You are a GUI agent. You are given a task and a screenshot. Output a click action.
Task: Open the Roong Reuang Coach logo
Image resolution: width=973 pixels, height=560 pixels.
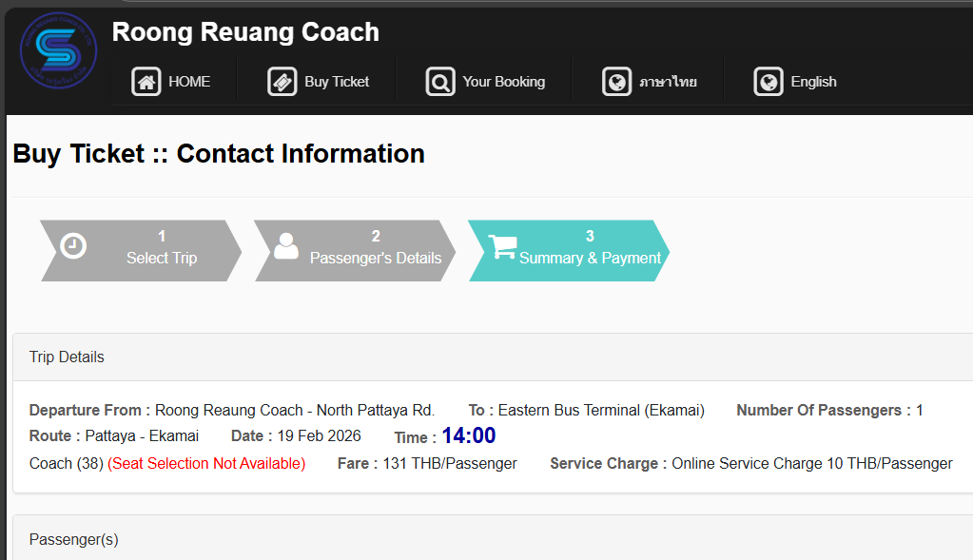coord(57,49)
